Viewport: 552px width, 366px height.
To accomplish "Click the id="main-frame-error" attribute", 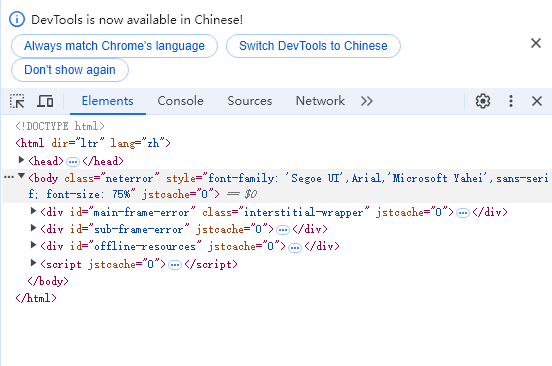I will pyautogui.click(x=132, y=212).
